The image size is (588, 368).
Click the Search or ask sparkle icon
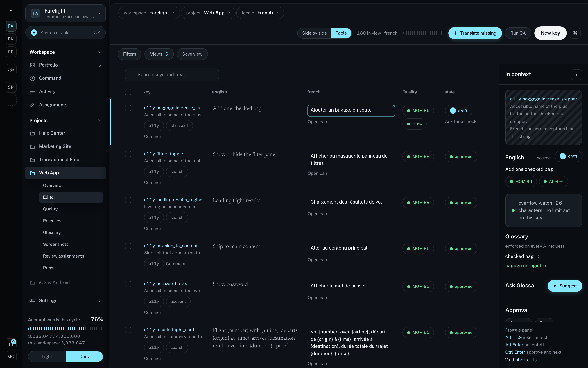pos(34,33)
